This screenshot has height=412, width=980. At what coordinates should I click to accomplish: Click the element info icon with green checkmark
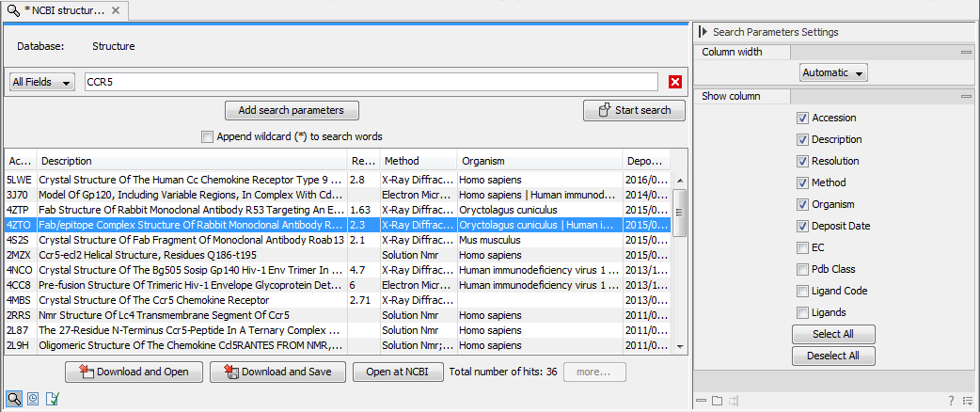click(52, 399)
